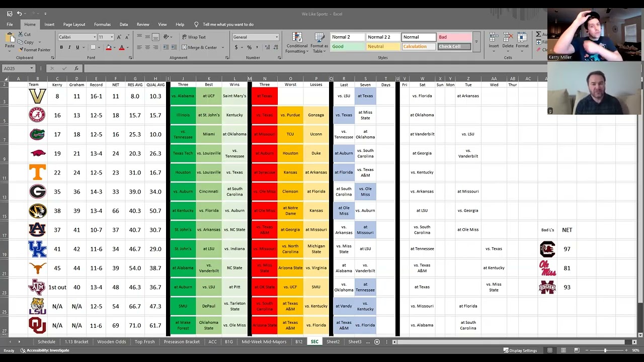Switch to Page Layout view in status bar
This screenshot has height=362, width=644.
[x=563, y=350]
